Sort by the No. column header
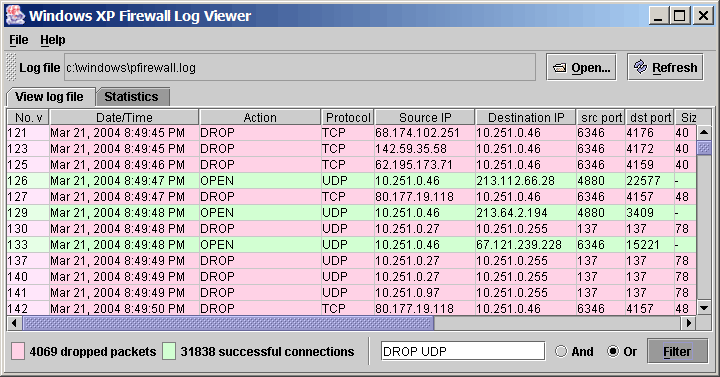Image resolution: width=720 pixels, height=377 pixels. coord(28,118)
